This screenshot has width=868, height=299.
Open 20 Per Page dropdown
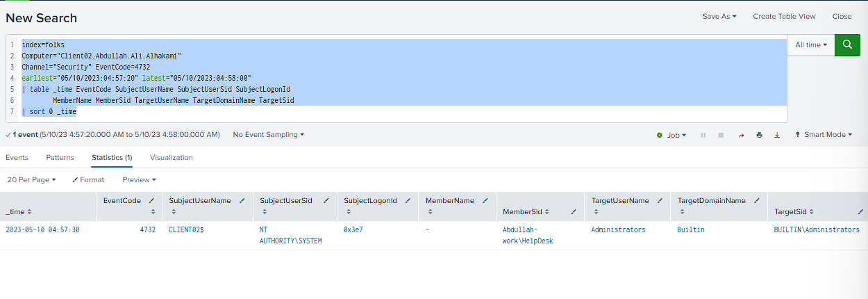tap(31, 179)
